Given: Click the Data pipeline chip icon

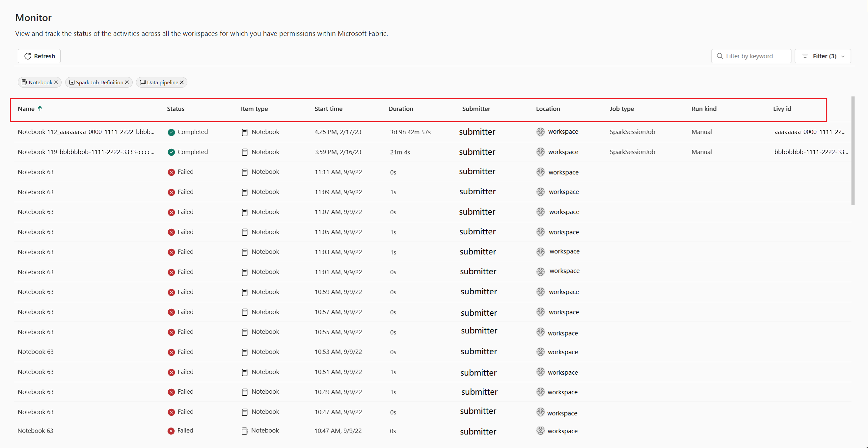Looking at the screenshot, I should [x=143, y=83].
